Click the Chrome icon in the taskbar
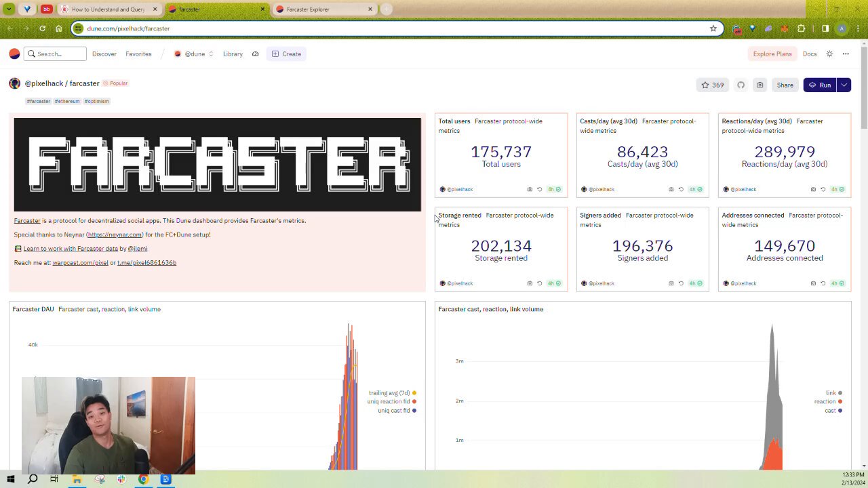Viewport: 868px width, 488px height. (x=143, y=479)
